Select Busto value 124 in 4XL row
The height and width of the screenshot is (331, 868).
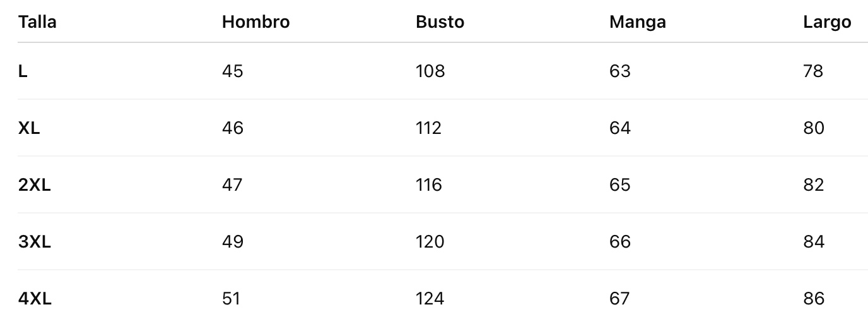tap(430, 299)
